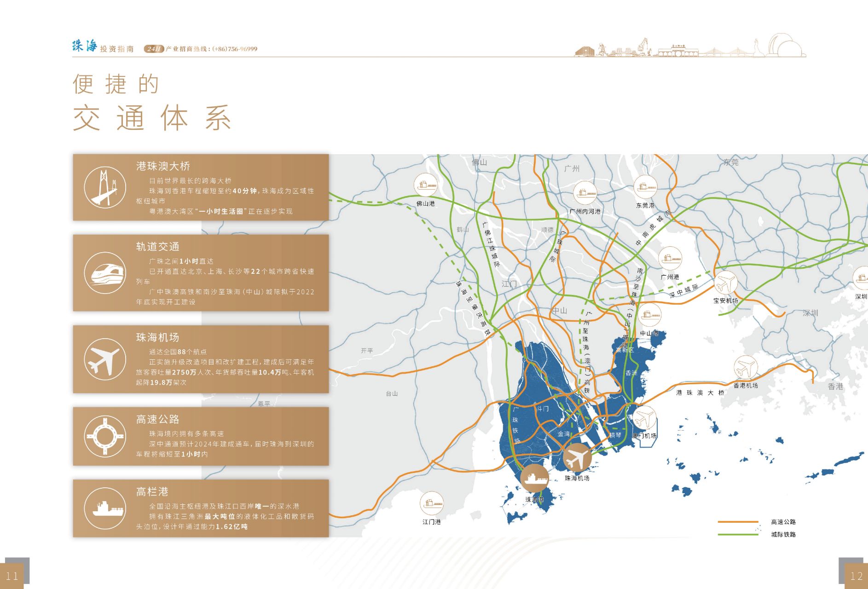Click the 横琴 district label
868x589 pixels.
(x=615, y=435)
